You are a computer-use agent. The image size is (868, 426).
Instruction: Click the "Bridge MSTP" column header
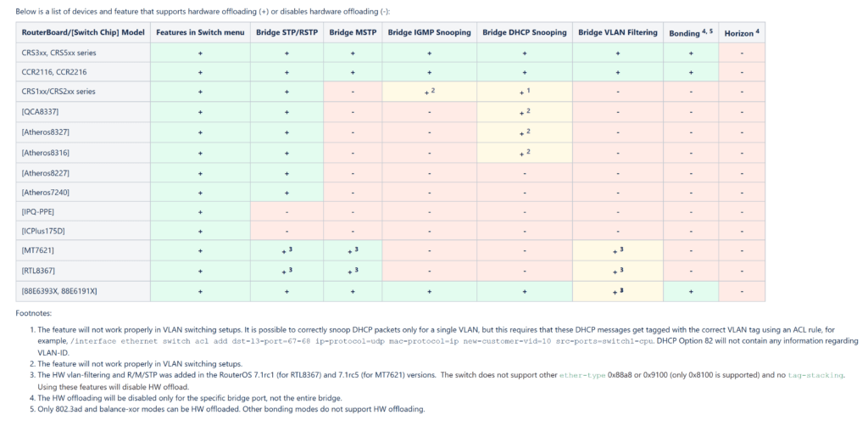click(353, 33)
